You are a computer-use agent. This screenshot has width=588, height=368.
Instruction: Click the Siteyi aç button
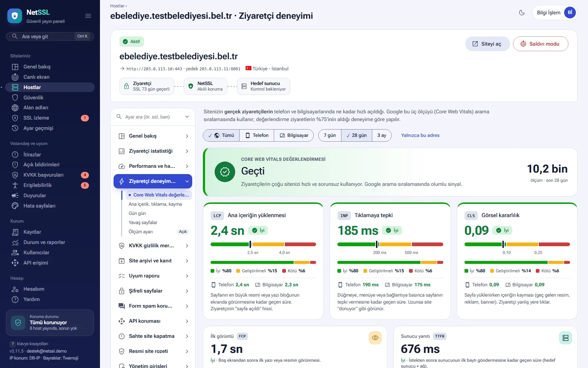pos(487,44)
